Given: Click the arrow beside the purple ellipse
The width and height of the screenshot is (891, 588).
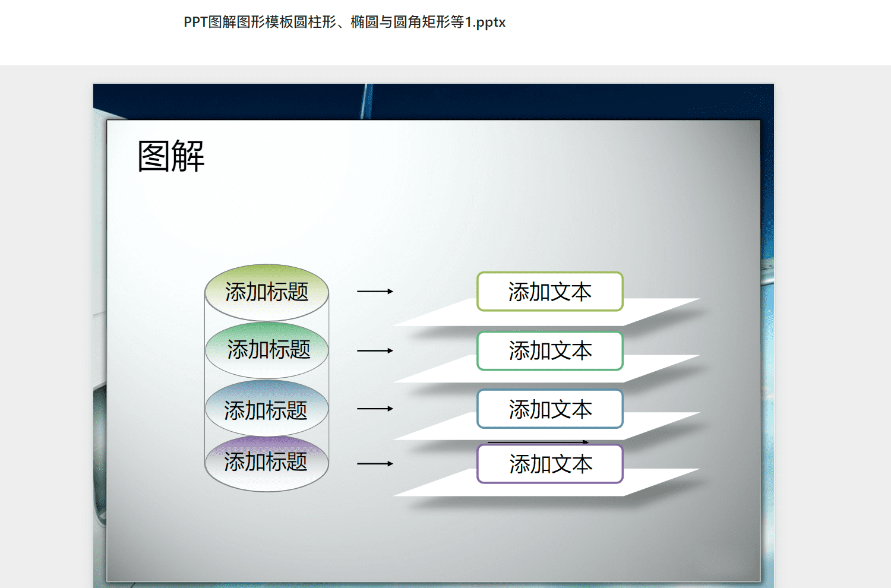Looking at the screenshot, I should coord(375,464).
